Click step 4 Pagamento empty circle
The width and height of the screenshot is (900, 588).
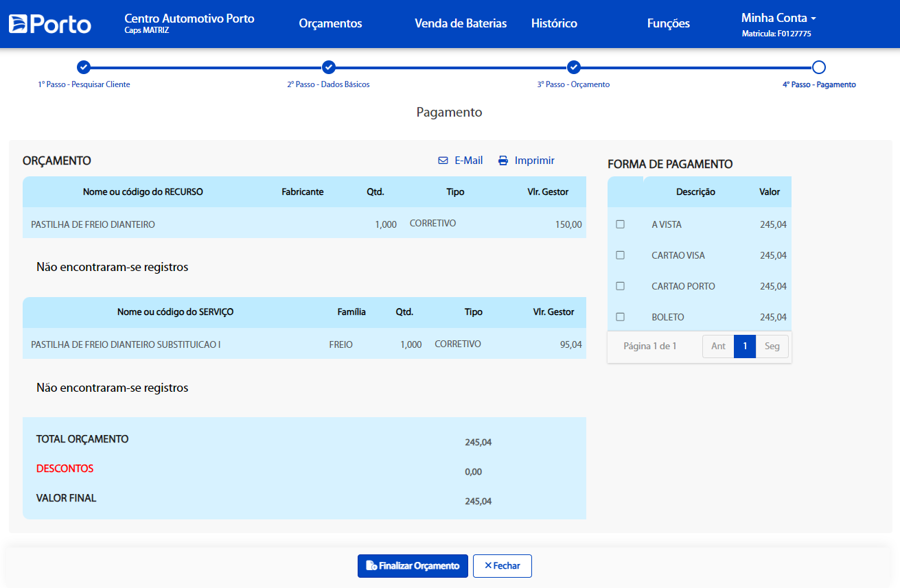[819, 67]
